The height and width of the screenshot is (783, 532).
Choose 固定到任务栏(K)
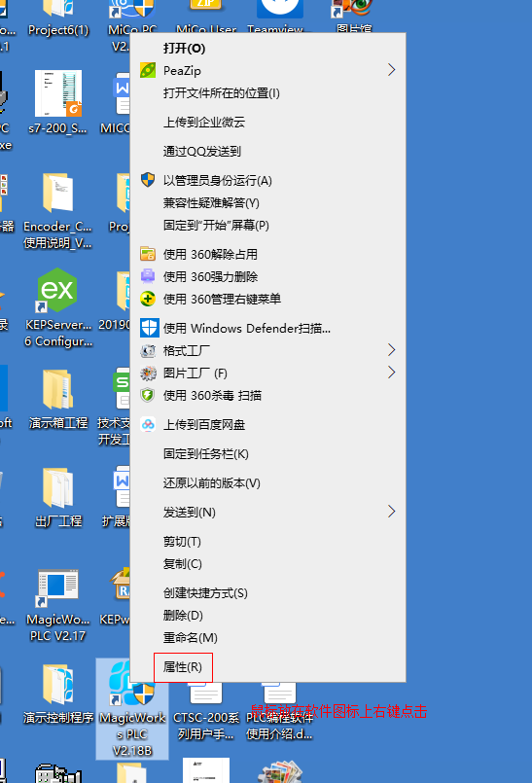[x=206, y=454]
